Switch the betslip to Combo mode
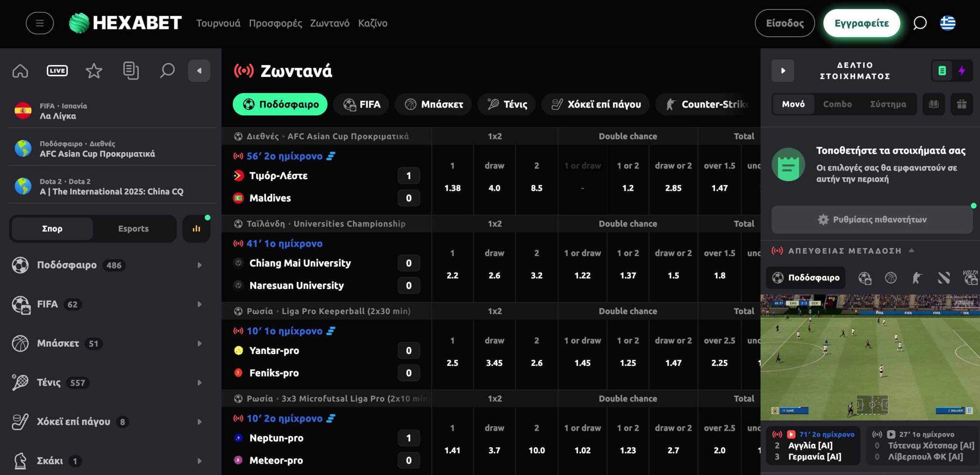The image size is (980, 475). [837, 104]
